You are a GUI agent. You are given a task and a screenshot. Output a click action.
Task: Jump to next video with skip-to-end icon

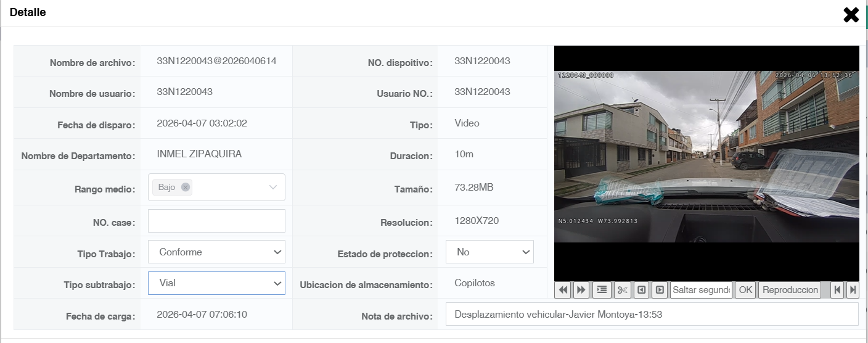pyautogui.click(x=853, y=290)
